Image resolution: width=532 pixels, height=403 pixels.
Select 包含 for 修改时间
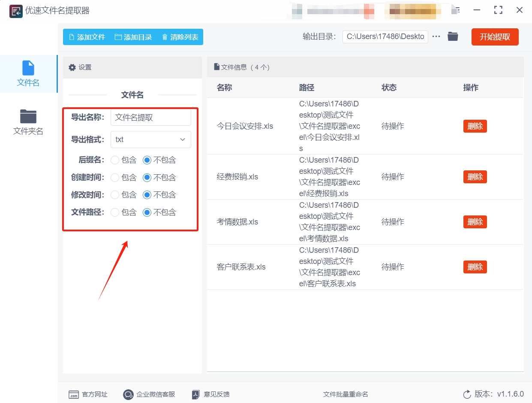[115, 195]
